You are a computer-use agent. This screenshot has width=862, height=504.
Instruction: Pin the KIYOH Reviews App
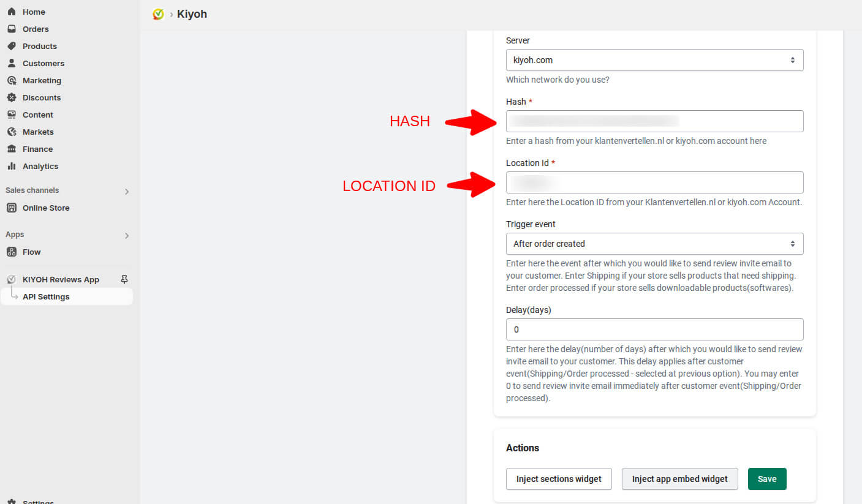tap(124, 279)
